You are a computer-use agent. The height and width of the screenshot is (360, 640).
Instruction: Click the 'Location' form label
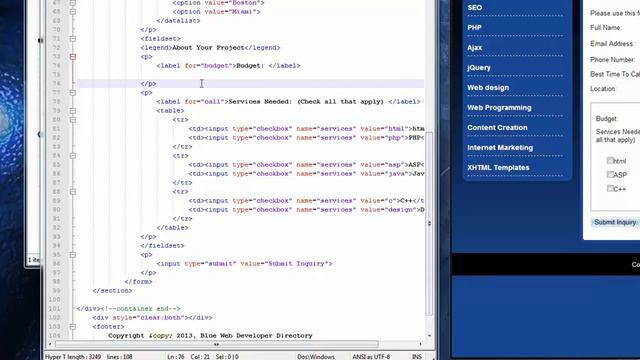(602, 89)
